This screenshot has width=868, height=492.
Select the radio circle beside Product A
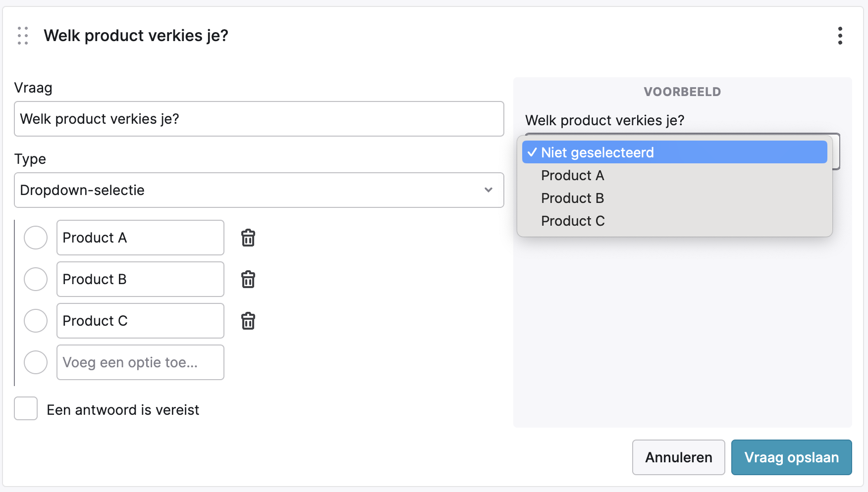pyautogui.click(x=36, y=238)
